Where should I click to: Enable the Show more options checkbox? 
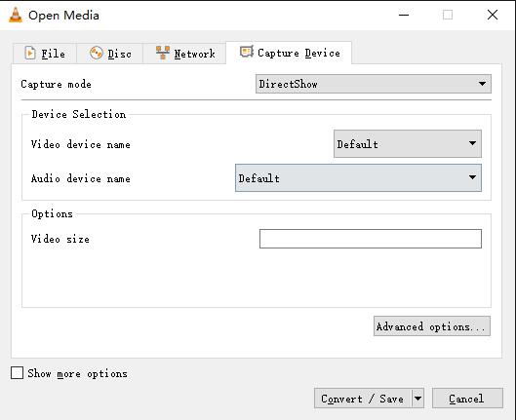[x=18, y=373]
